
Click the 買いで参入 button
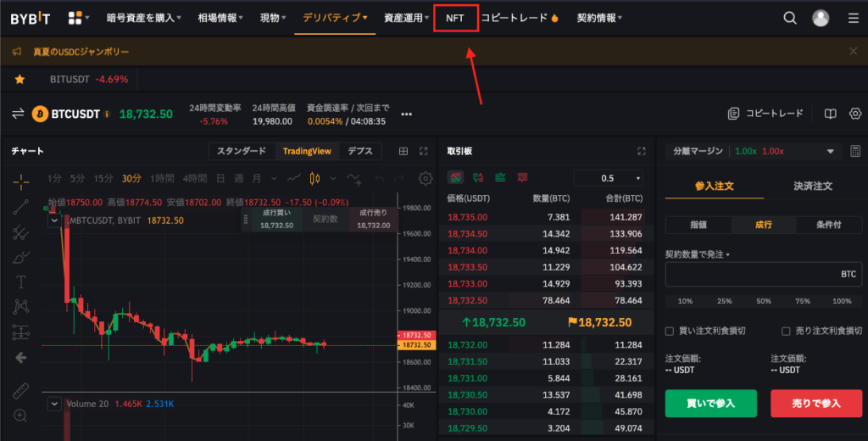pos(711,404)
